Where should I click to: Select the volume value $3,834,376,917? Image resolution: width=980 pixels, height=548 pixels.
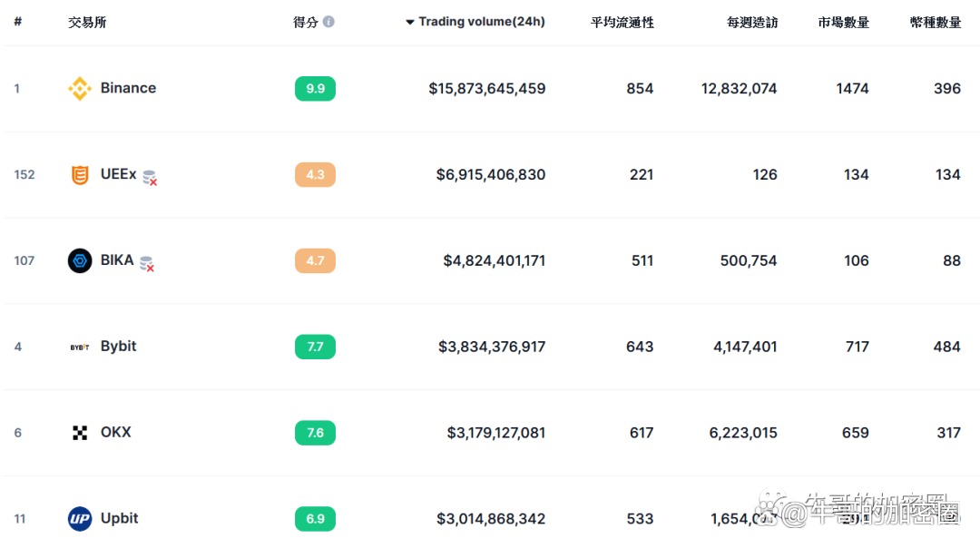click(492, 347)
